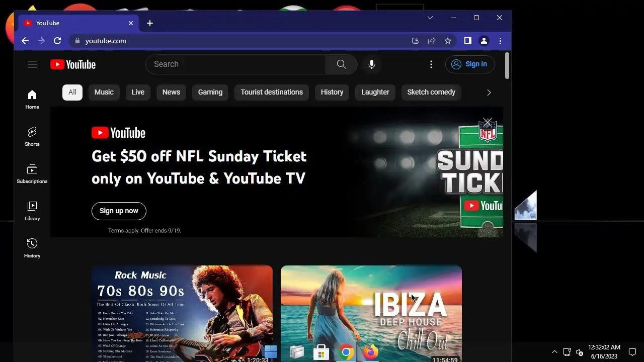
Task: Open the Ibiza Deep House video
Action: (x=371, y=314)
